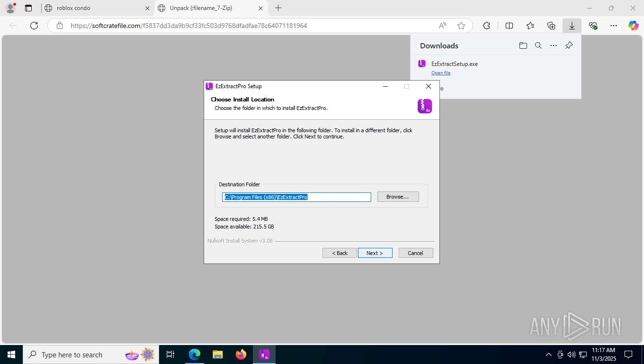Click EzExtractSetup.exe file icon in Downloads
644x364 pixels.
click(x=422, y=64)
